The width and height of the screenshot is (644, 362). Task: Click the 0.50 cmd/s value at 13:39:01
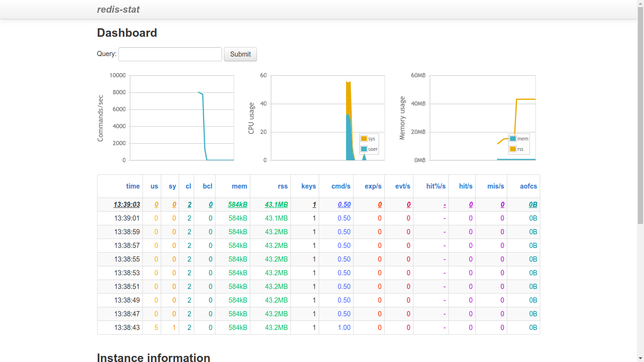(x=344, y=218)
